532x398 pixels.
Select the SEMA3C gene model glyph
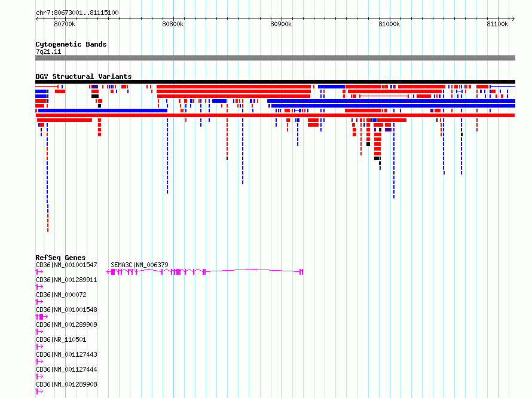coord(205,272)
